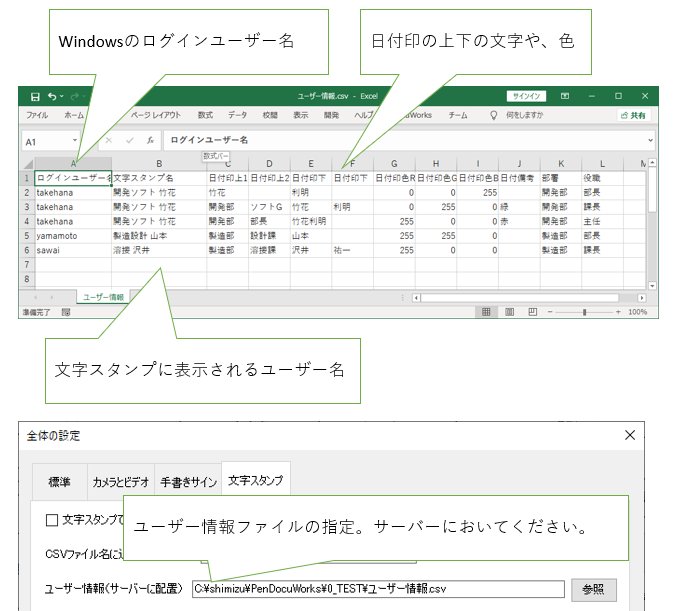Select the 文字スタンプ tab
Screen dimensions: 674x611
coord(256,481)
